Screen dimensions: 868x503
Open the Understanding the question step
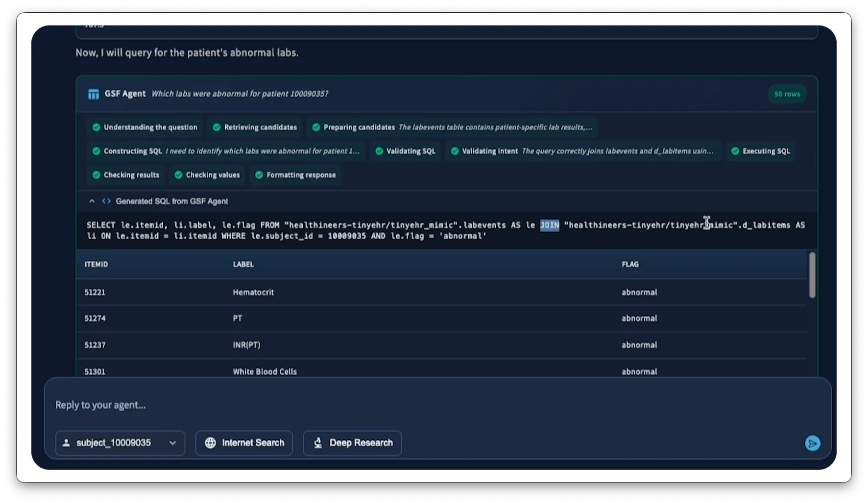tap(145, 127)
